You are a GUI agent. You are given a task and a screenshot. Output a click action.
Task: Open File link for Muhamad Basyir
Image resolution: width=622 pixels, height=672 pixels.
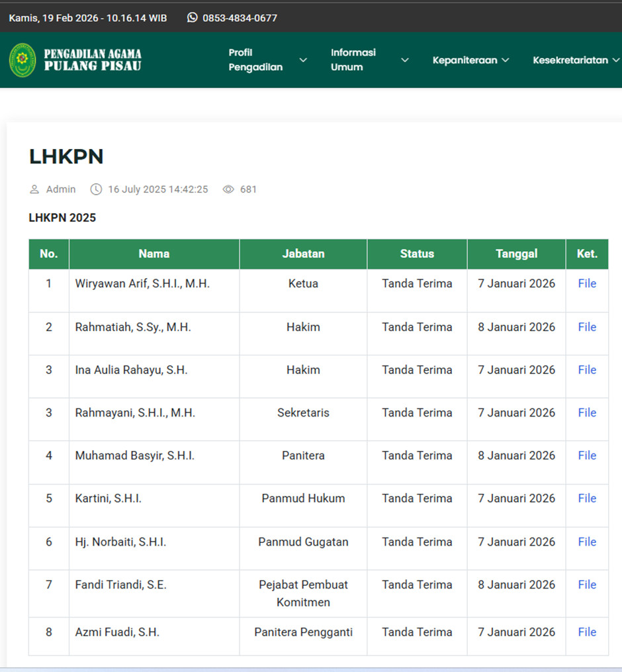(x=587, y=456)
